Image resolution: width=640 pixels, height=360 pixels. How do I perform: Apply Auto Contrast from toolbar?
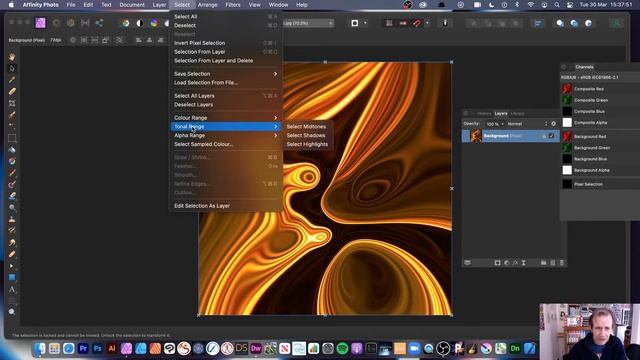coord(140,23)
